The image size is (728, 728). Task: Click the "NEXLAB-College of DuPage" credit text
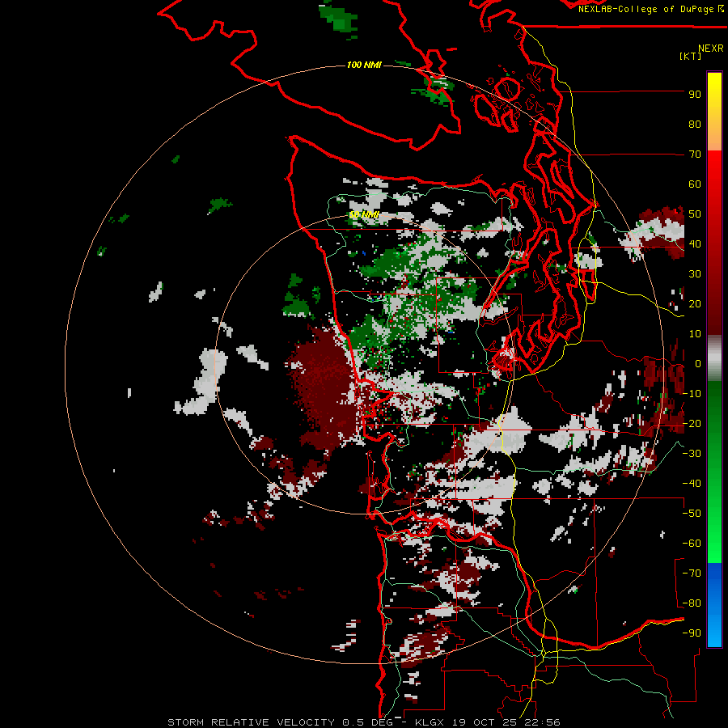pos(646,9)
